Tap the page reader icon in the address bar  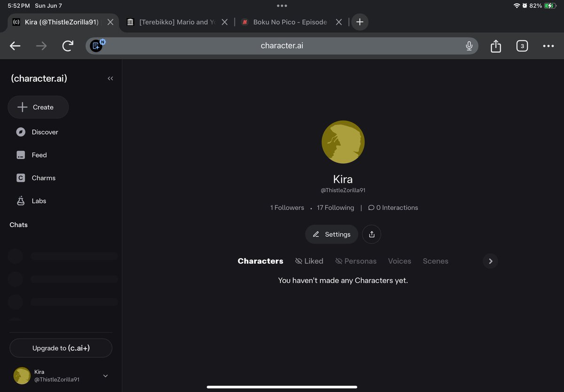97,46
